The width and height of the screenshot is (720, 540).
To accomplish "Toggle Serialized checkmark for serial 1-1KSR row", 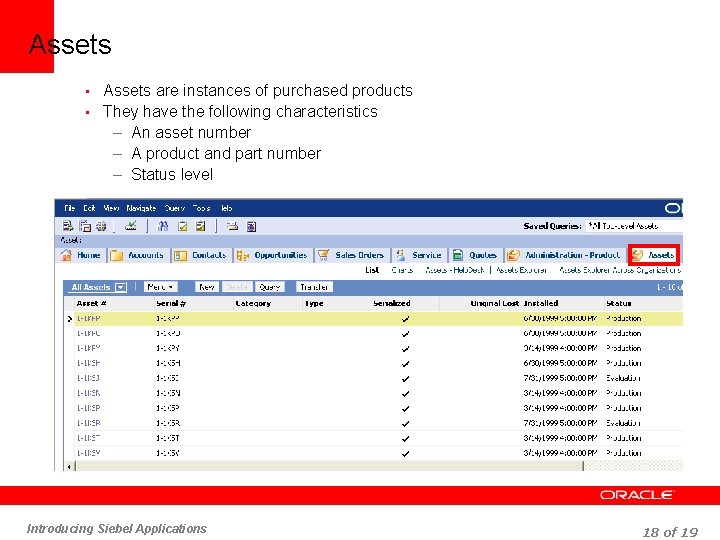I will click(405, 424).
